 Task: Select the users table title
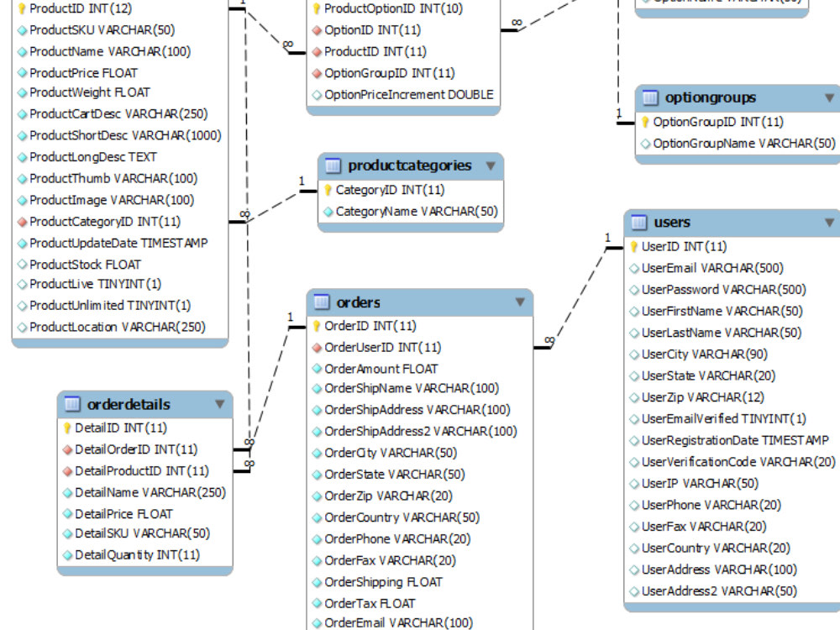click(x=672, y=223)
